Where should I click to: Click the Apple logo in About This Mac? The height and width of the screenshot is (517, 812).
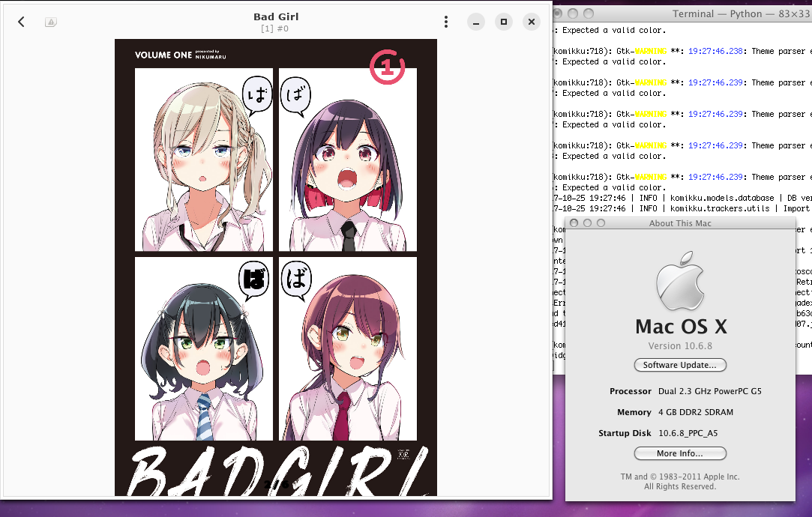point(680,282)
